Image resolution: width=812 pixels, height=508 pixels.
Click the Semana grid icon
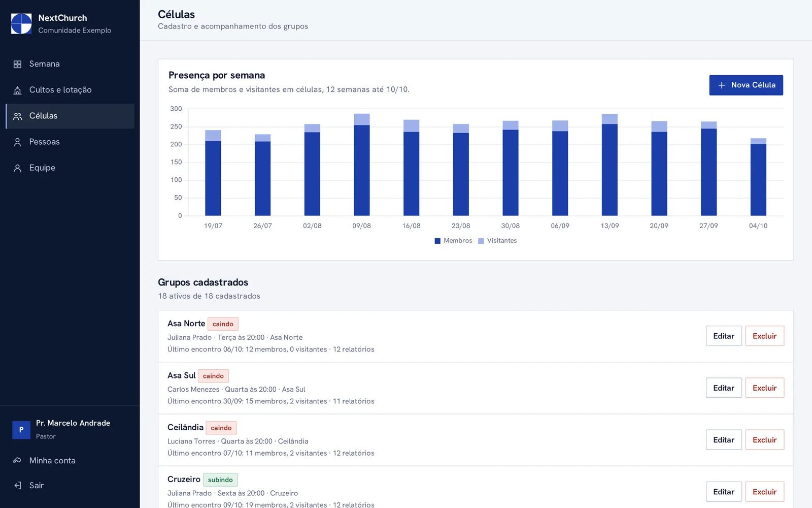[x=17, y=65]
